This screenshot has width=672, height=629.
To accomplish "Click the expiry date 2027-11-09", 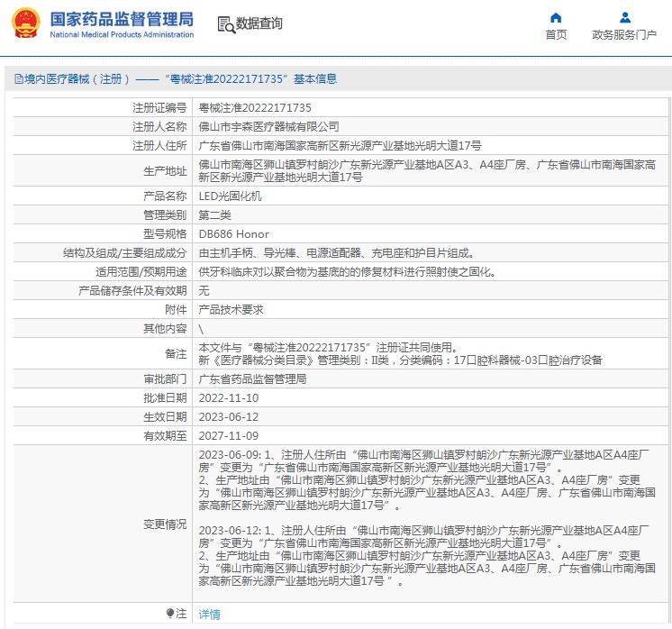I will (228, 435).
